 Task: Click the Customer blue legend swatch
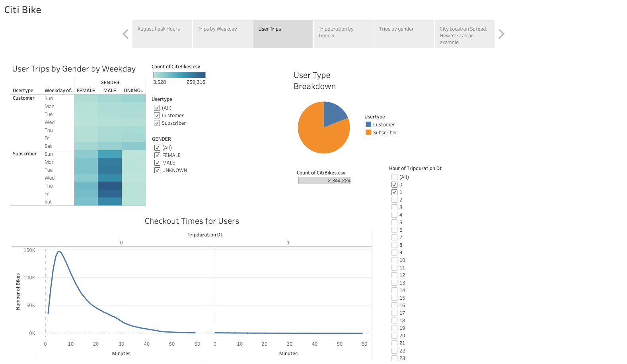pos(368,125)
